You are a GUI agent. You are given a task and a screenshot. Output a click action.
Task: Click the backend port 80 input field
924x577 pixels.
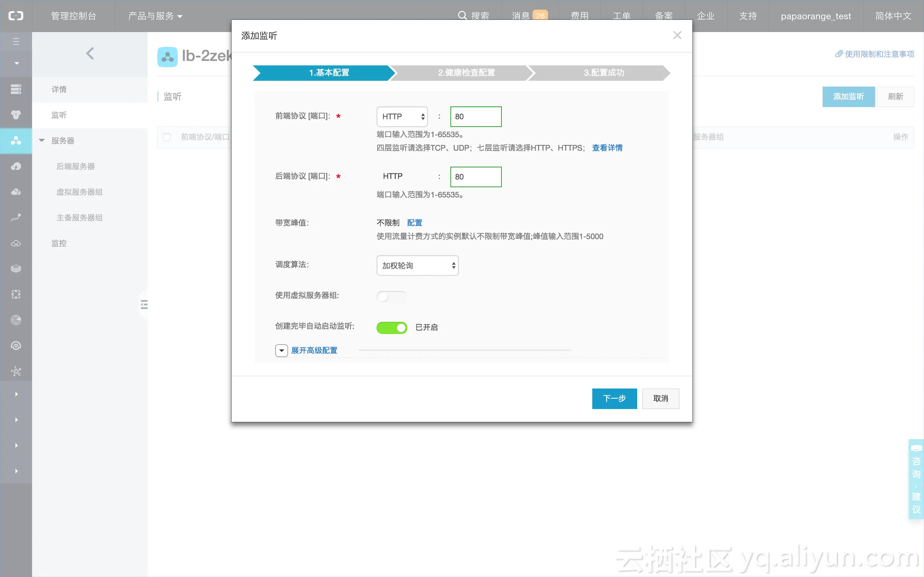[475, 177]
